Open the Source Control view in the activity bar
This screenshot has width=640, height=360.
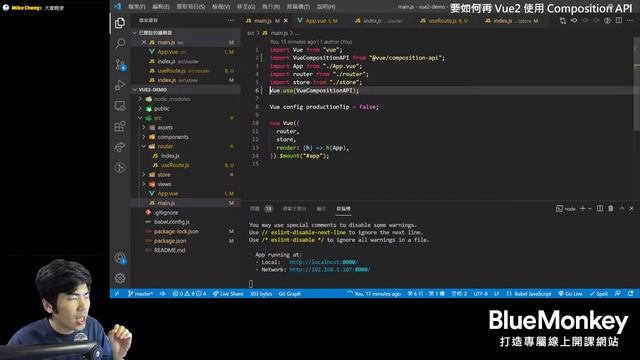point(120,64)
